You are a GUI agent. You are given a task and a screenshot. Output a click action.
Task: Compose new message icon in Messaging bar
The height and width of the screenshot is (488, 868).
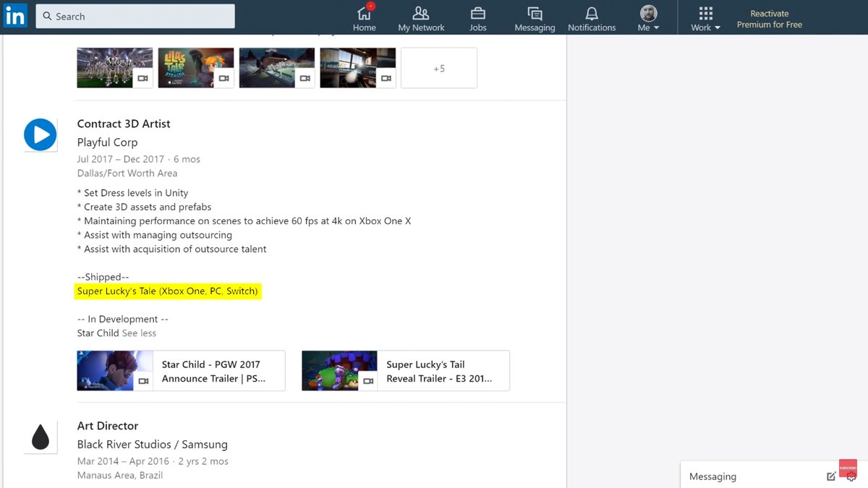[831, 476]
